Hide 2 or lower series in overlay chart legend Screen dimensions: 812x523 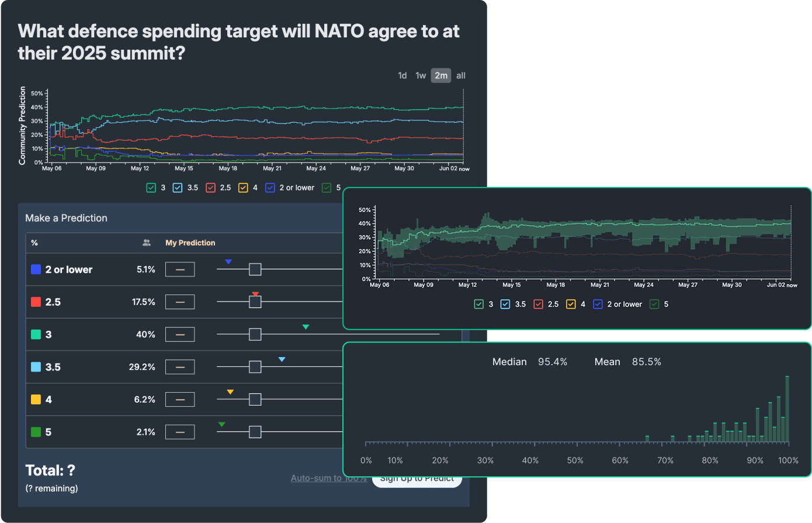(598, 304)
